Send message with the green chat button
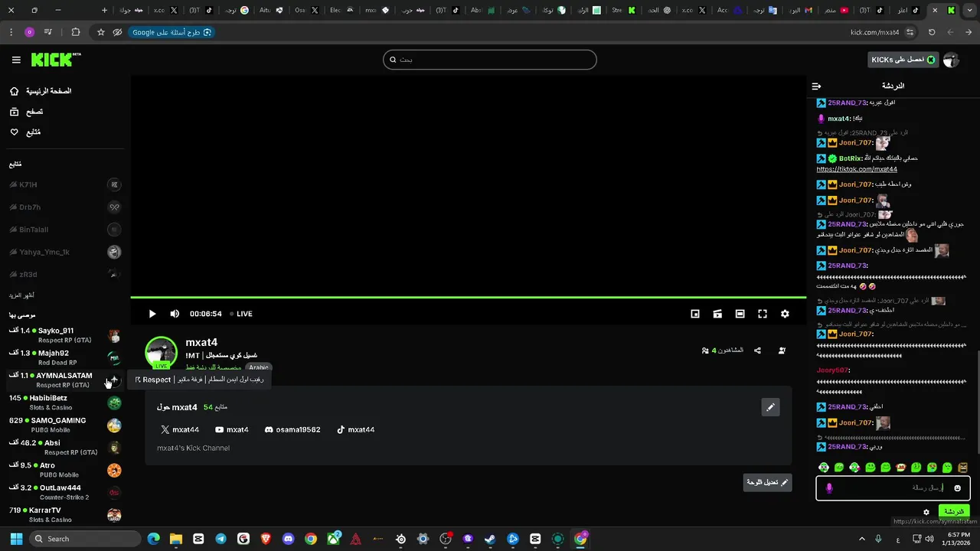The height and width of the screenshot is (551, 980). click(x=954, y=511)
